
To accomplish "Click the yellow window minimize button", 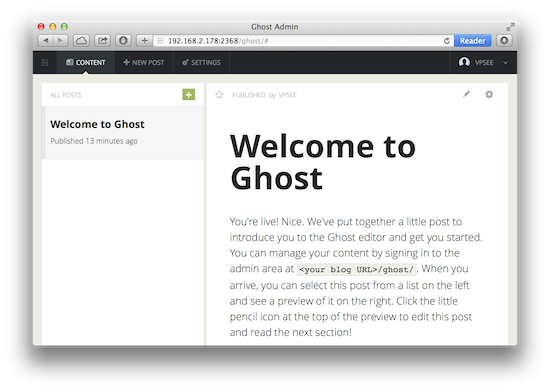I will (53, 27).
